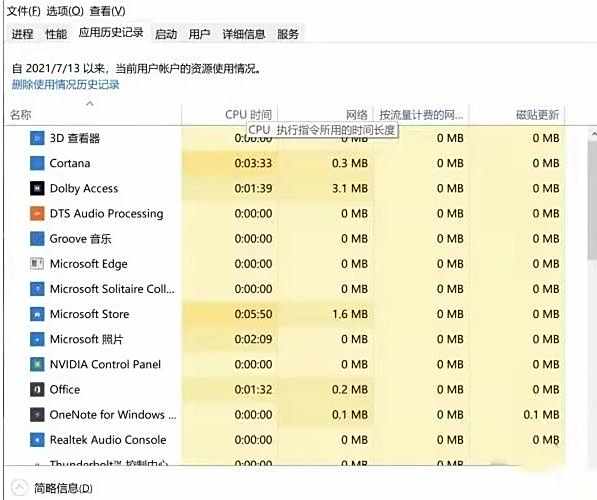The image size is (597, 500).
Task: Click the 0.2 MB network value for Office
Action: pos(350,390)
